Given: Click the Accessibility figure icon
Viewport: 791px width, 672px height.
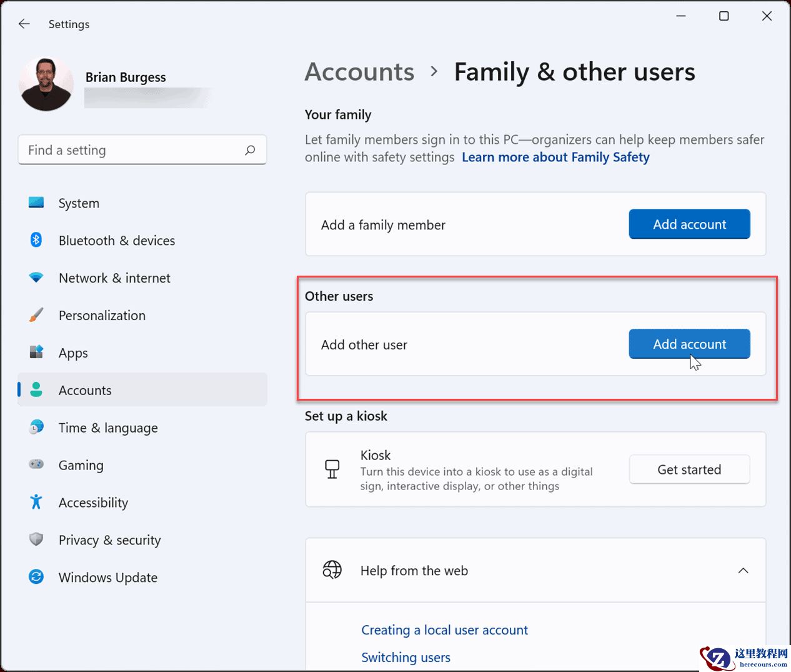Looking at the screenshot, I should click(x=36, y=502).
